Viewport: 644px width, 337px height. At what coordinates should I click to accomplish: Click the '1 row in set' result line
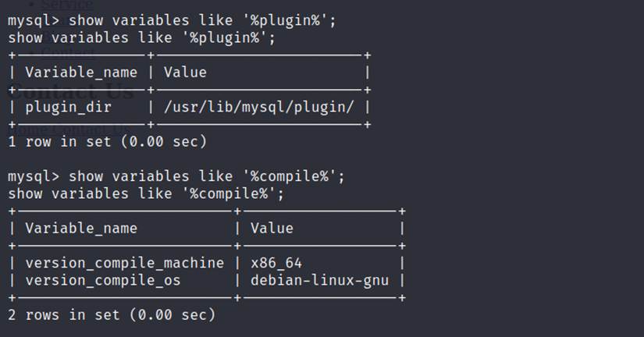107,142
